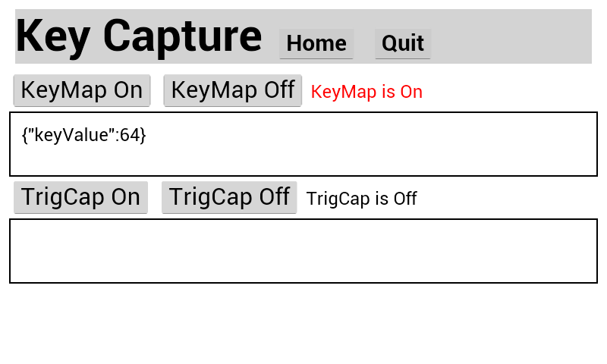This screenshot has height=364, width=607.
Task: Click the "TrigCap is Off" status label
Action: coord(361,199)
